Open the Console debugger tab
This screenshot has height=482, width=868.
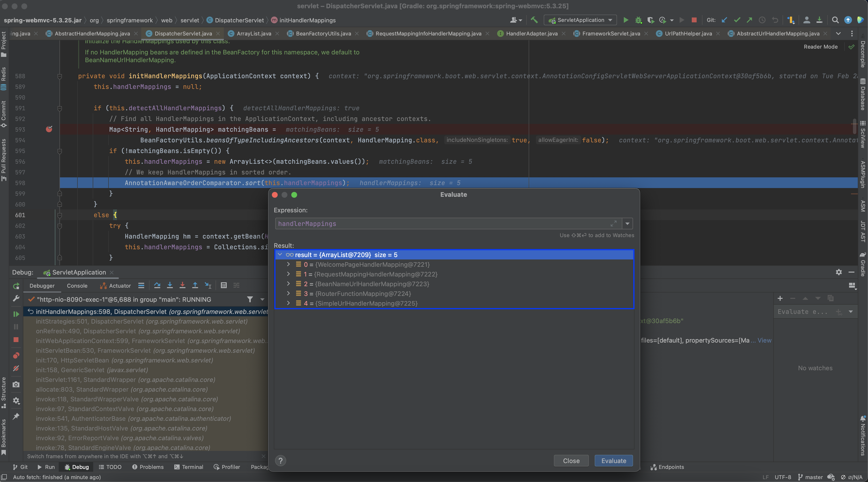pos(77,286)
